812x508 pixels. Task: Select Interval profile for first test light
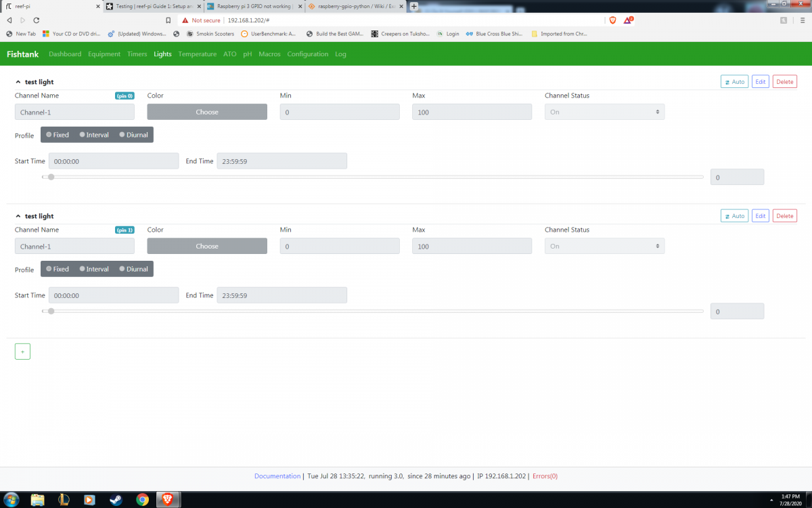pos(94,135)
